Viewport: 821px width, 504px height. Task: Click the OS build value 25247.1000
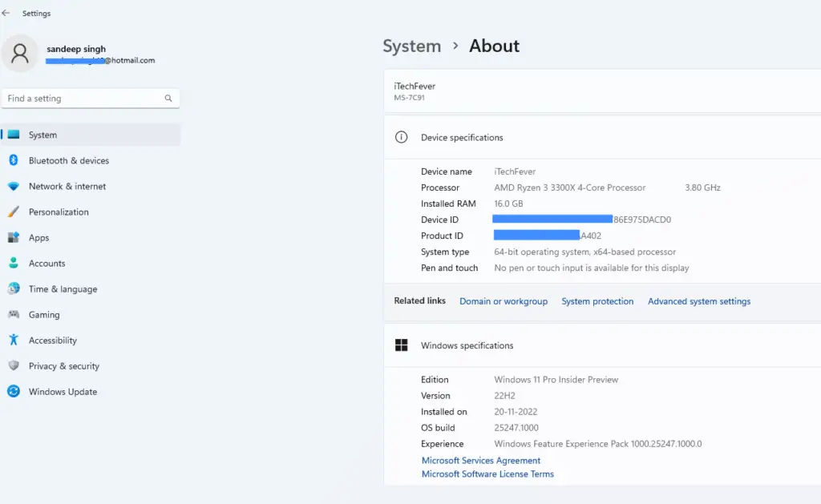pos(516,428)
